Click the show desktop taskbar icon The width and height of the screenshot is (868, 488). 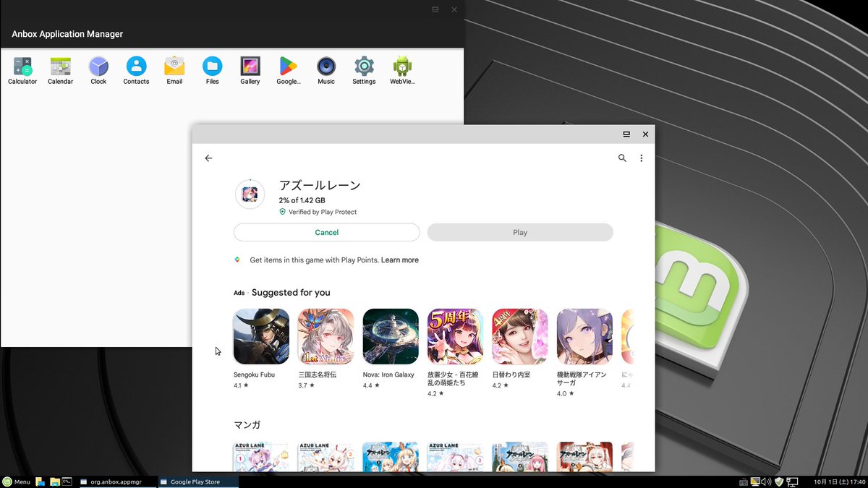pos(40,481)
